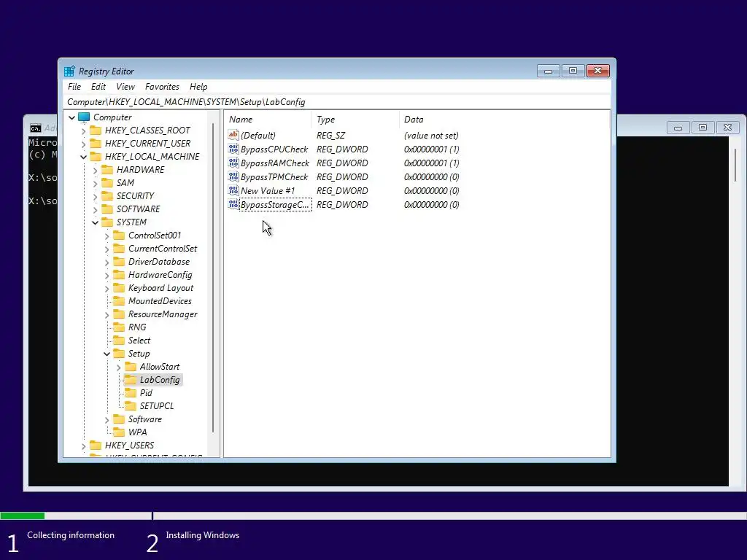Click the SAM folder icon
This screenshot has height=560, width=747.
108,183
